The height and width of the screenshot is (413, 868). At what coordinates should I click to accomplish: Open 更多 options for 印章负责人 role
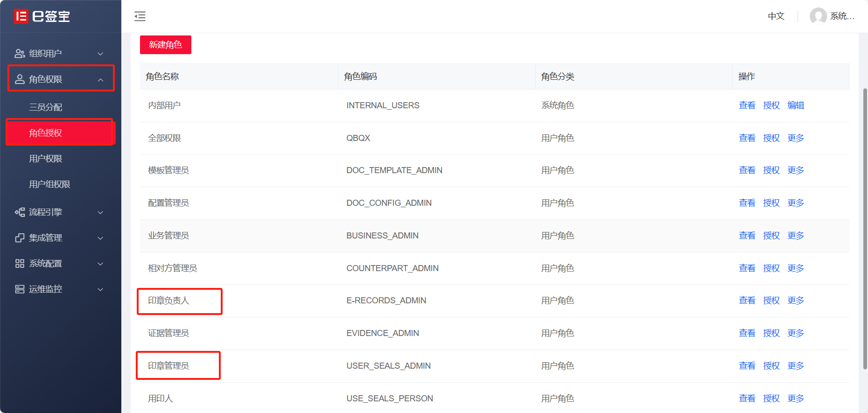tap(796, 301)
